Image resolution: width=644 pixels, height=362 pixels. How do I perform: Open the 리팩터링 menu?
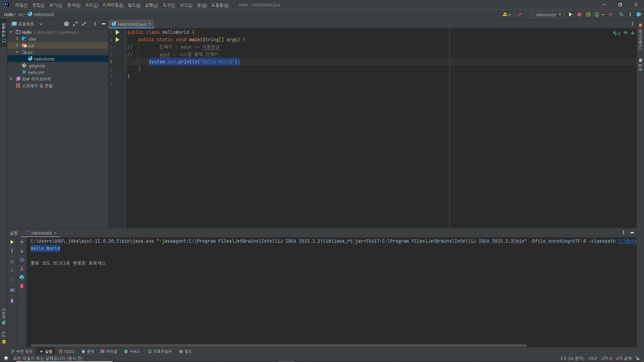pyautogui.click(x=113, y=5)
